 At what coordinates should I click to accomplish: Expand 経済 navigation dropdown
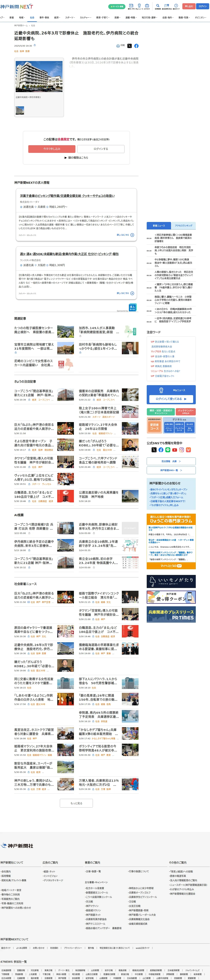57,17
